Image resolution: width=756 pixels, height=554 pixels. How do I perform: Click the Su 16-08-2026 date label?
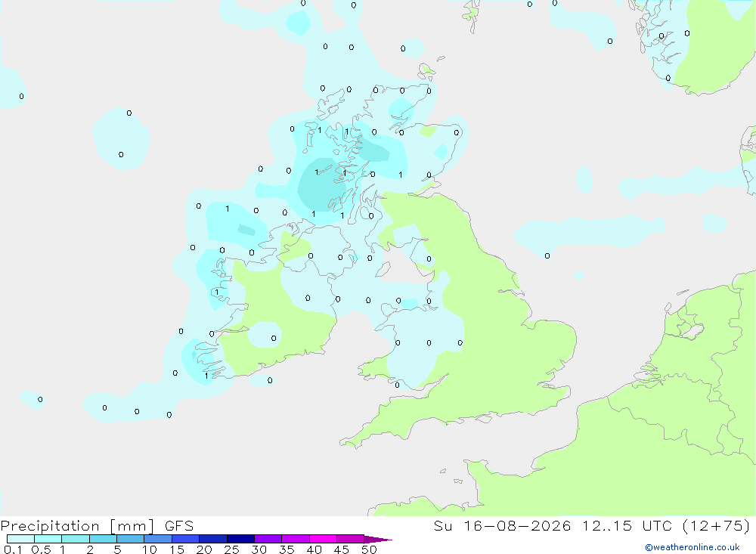[503, 525]
